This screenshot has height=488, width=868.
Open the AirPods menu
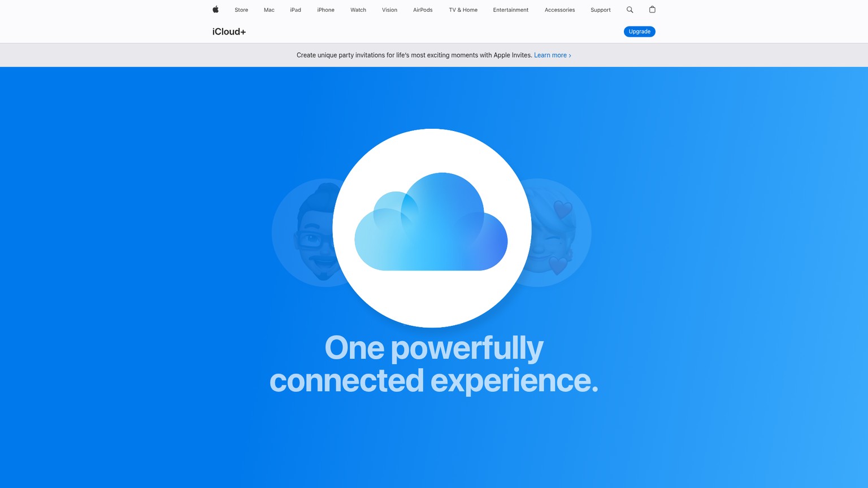[423, 10]
